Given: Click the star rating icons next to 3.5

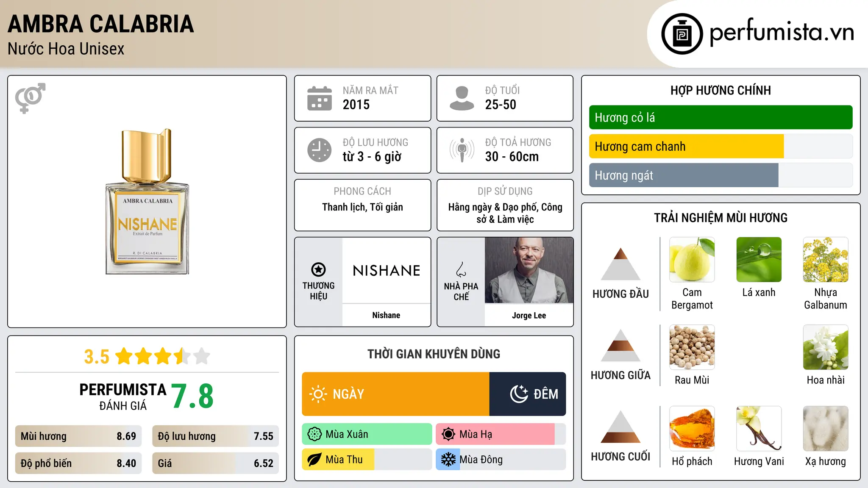Looking at the screenshot, I should click(x=163, y=356).
